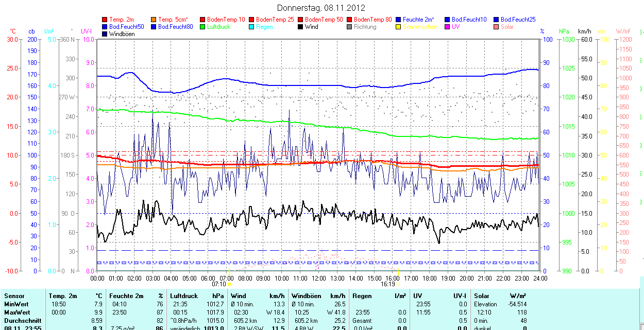Image resolution: width=644 pixels, height=330 pixels.
Task: Click the Donnerstag, 08.11.2012 chart title
Action: click(321, 8)
